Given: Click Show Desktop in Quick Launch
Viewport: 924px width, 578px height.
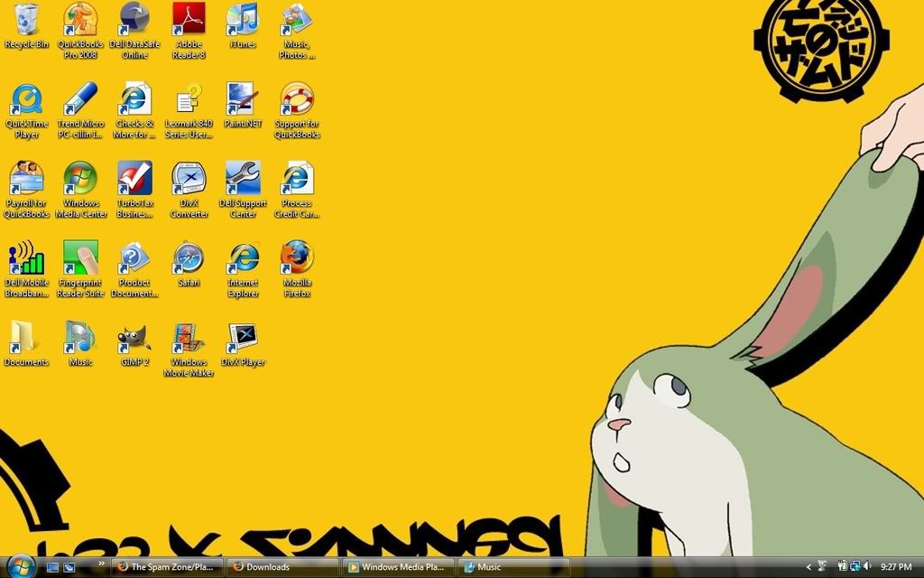Looking at the screenshot, I should pos(52,567).
